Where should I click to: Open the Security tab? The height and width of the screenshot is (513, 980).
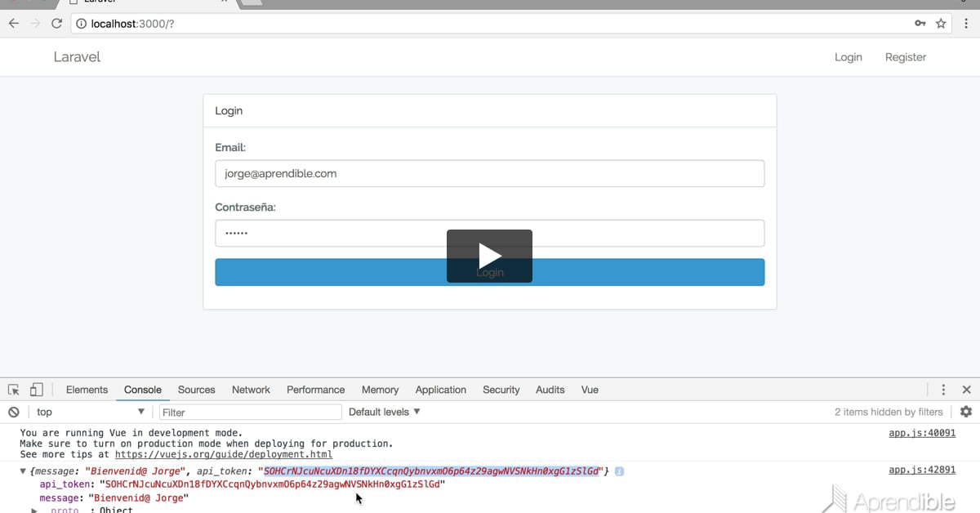pos(501,390)
